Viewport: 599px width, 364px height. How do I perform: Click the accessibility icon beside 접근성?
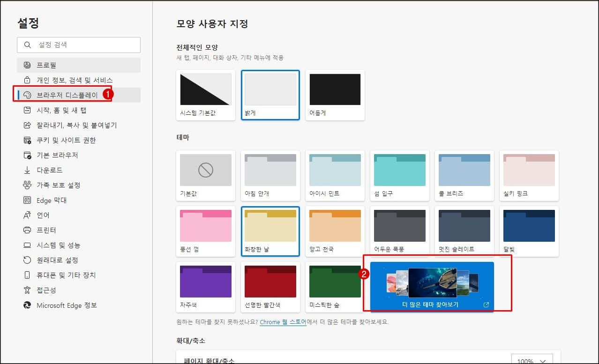[27, 290]
